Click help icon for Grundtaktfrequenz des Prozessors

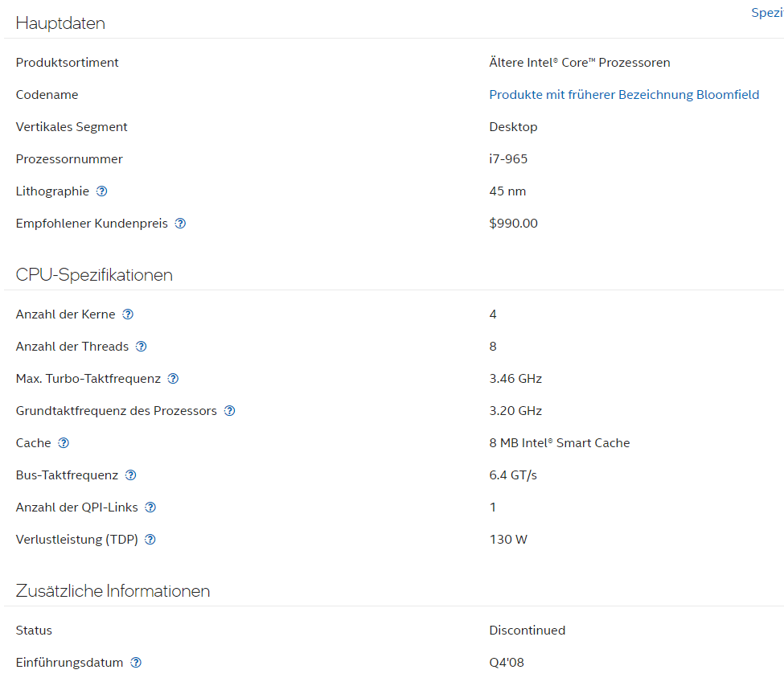[x=229, y=411]
